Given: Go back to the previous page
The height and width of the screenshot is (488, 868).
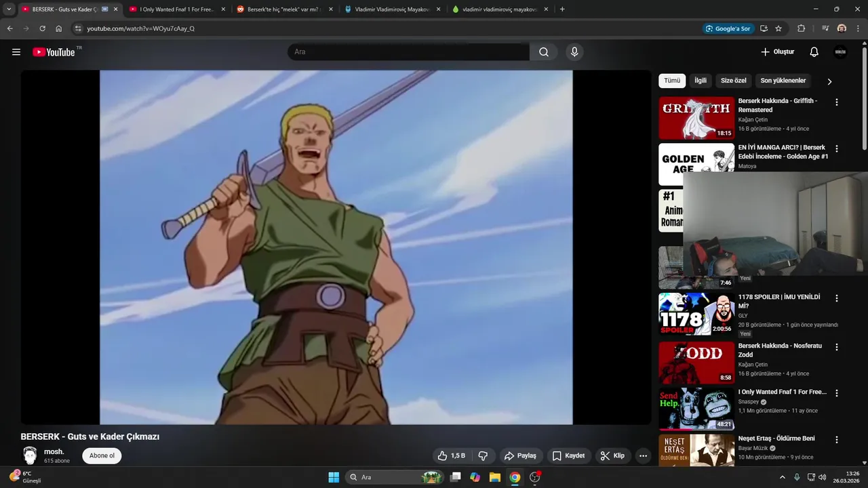Looking at the screenshot, I should tap(9, 28).
